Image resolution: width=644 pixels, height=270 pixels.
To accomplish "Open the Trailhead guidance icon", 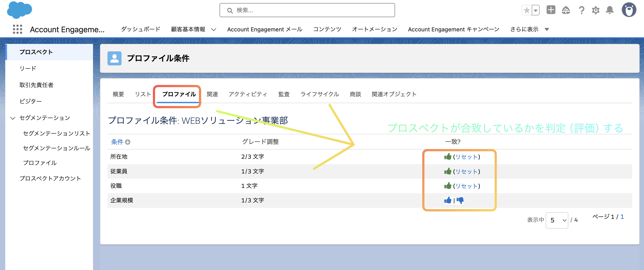I will click(x=566, y=10).
